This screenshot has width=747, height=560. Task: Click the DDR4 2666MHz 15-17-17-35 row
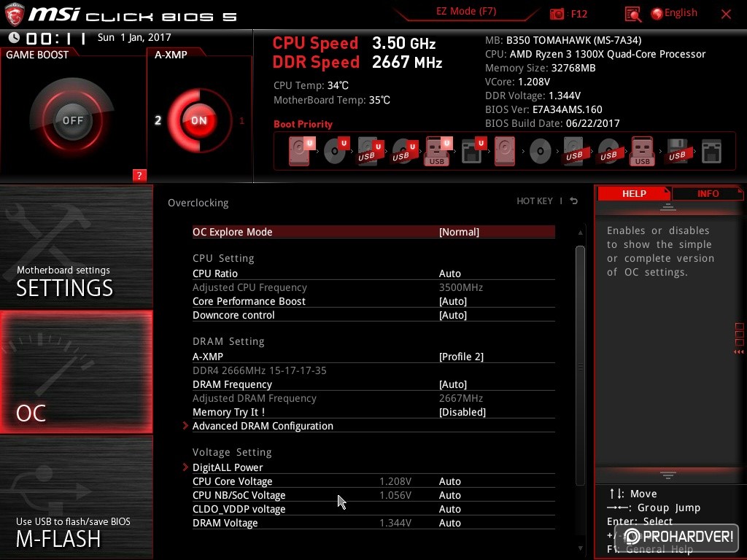259,370
